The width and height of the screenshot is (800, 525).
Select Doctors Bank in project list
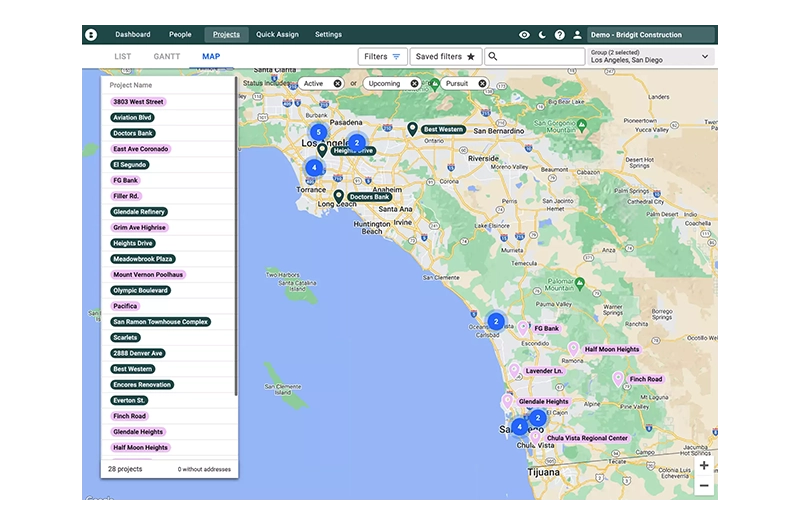pyautogui.click(x=133, y=134)
